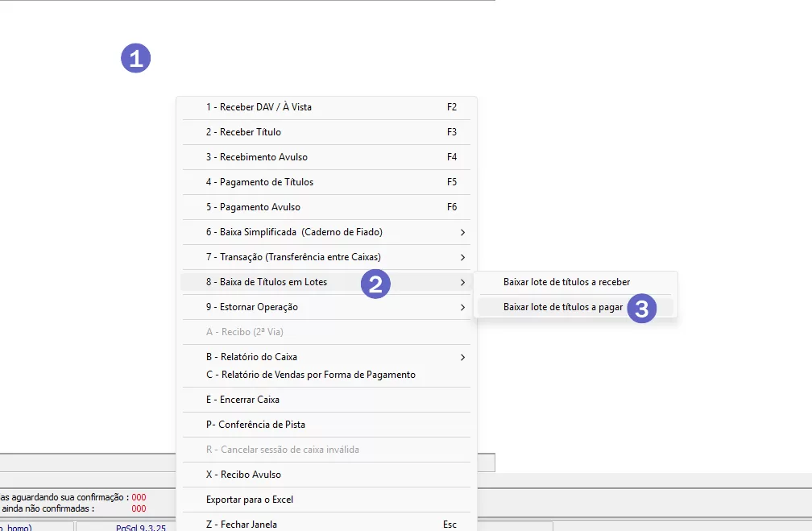Viewport: 812px width, 531px height.
Task: Click Exportar para o Excel
Action: pyautogui.click(x=249, y=500)
